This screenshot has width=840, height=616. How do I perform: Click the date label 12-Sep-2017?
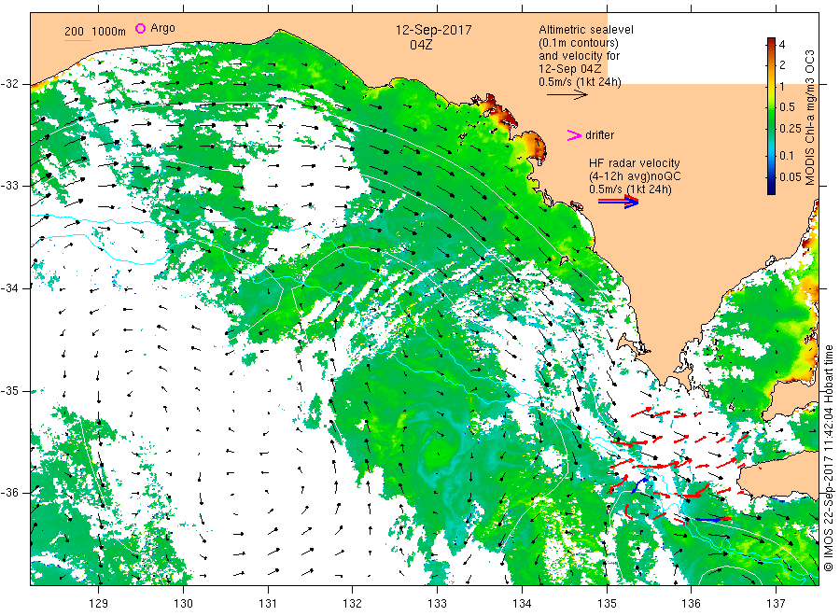pos(433,30)
